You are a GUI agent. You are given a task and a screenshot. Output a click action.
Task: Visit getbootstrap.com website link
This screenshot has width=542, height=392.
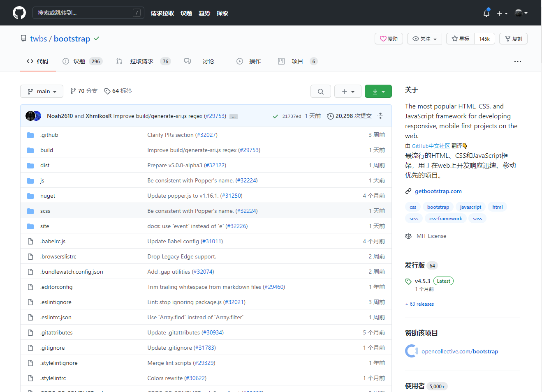point(438,191)
